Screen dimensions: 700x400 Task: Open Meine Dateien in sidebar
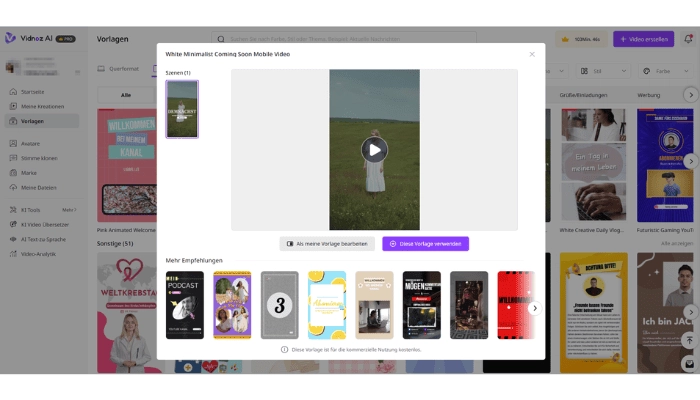click(x=38, y=188)
